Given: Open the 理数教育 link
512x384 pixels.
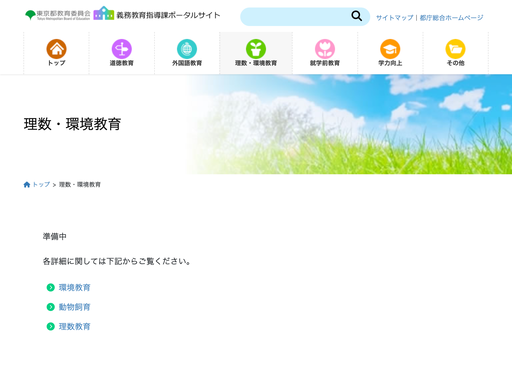Looking at the screenshot, I should 75,326.
